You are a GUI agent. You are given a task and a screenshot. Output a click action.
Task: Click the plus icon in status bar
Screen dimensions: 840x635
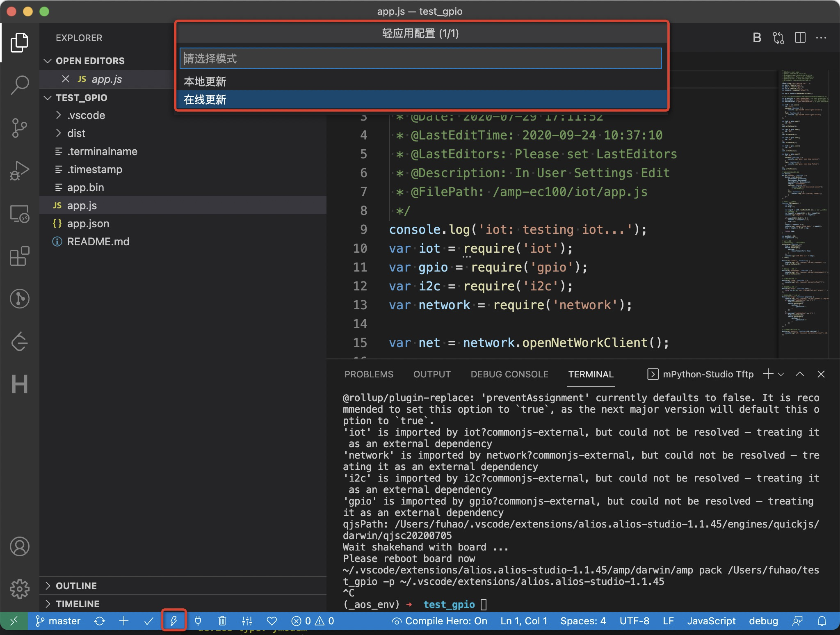click(x=123, y=621)
